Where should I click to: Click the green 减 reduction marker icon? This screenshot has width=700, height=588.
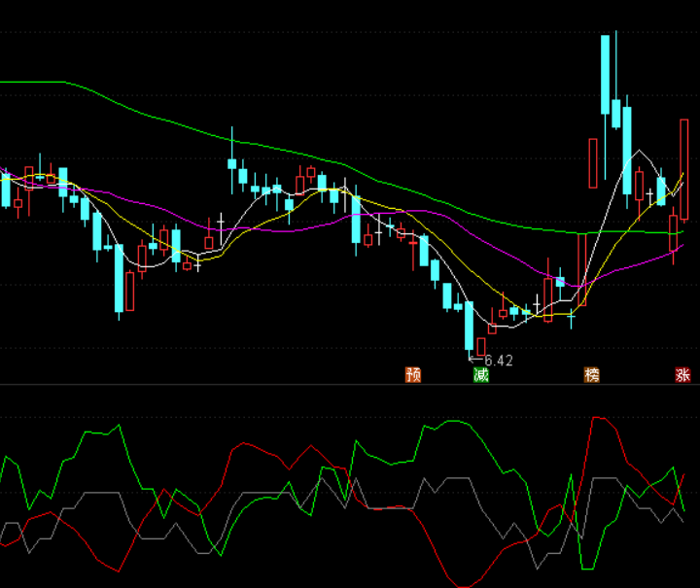[x=481, y=375]
